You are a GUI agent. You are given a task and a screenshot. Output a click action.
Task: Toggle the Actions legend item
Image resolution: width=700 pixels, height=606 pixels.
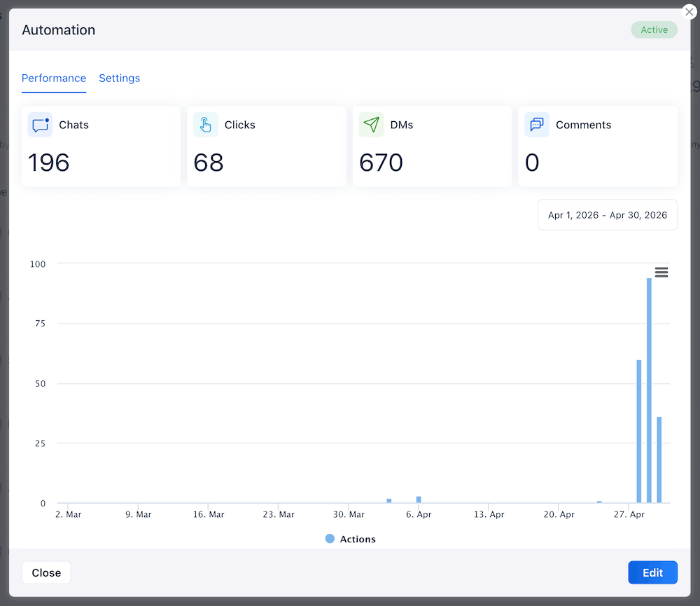click(x=351, y=539)
